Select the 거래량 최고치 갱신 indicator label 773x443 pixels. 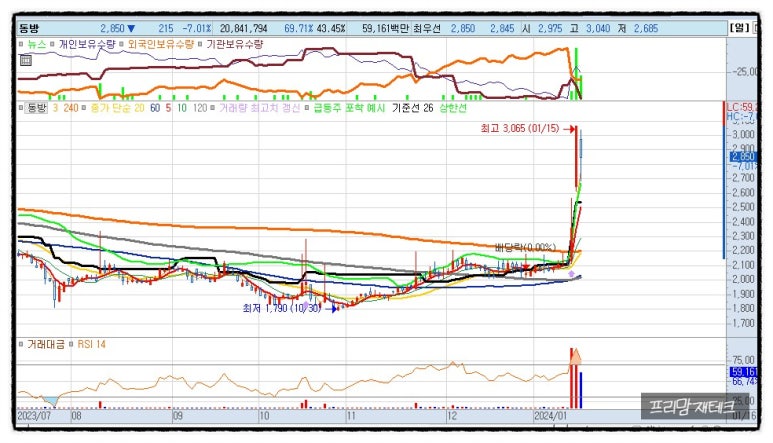[x=260, y=107]
